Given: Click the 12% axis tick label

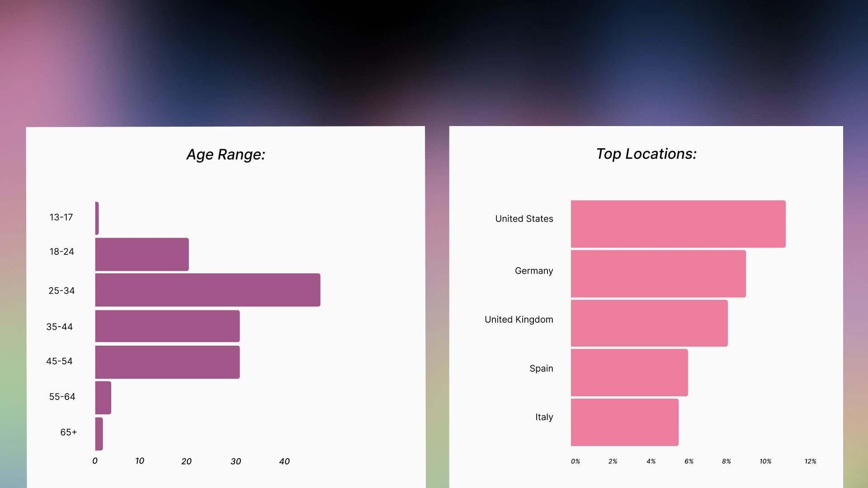Looking at the screenshot, I should 810,461.
